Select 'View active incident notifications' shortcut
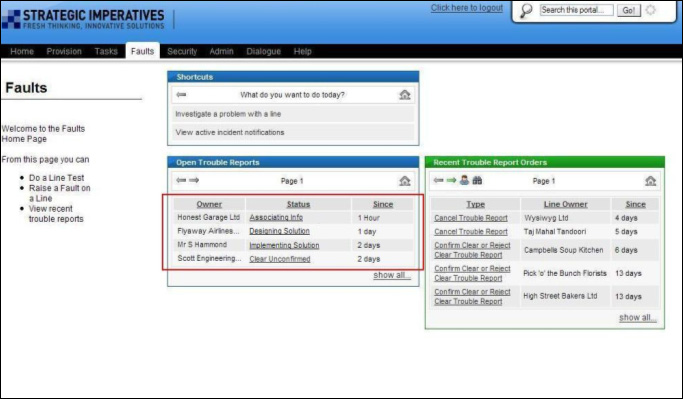This screenshot has width=683, height=399. click(x=293, y=132)
